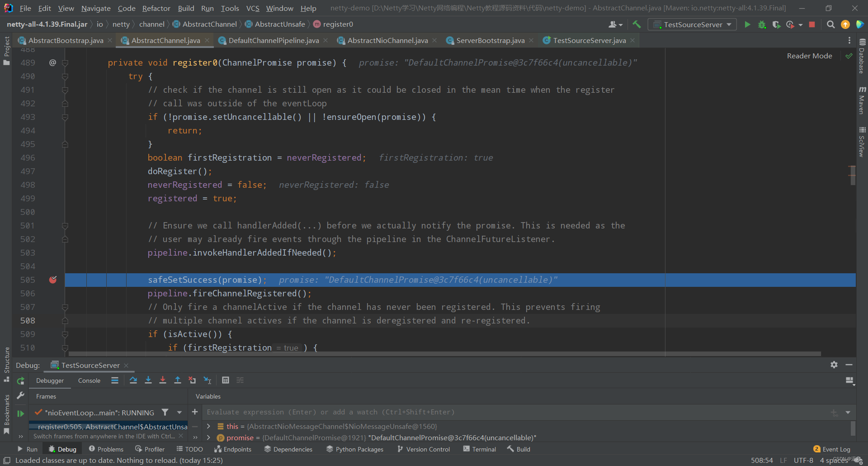Viewport: 868px width, 466px height.
Task: Click the frames filter funnel icon
Action: point(165,412)
